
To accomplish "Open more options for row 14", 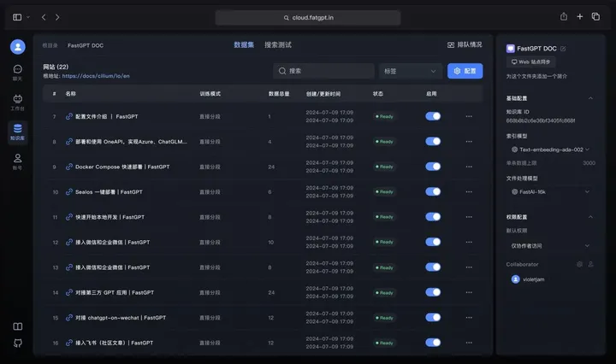I will point(469,292).
